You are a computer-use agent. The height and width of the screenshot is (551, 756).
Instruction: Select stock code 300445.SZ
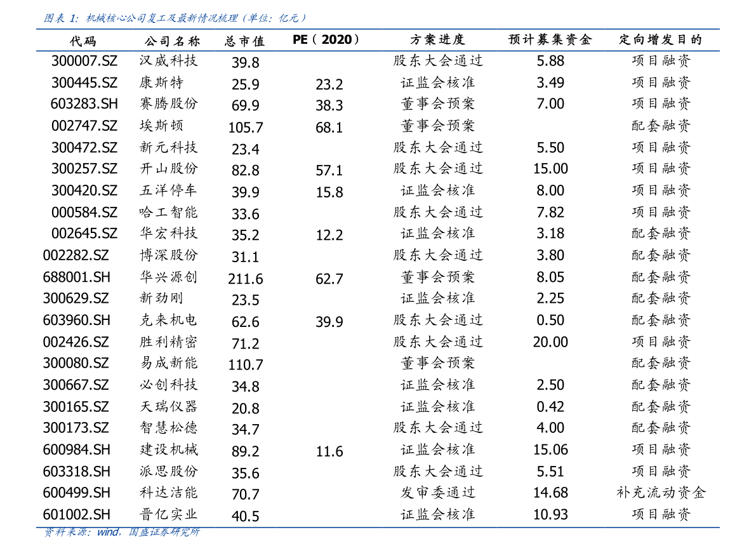pyautogui.click(x=84, y=83)
